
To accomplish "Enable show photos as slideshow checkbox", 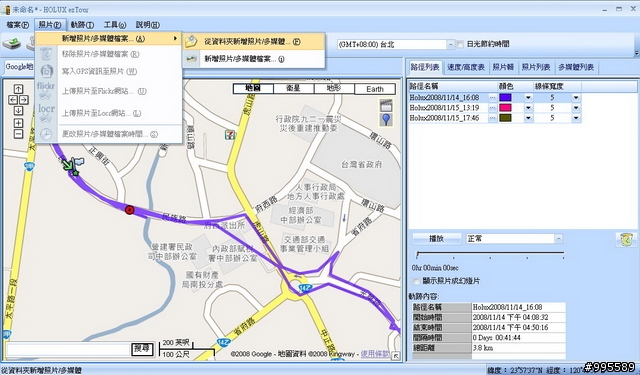I will click(x=416, y=281).
